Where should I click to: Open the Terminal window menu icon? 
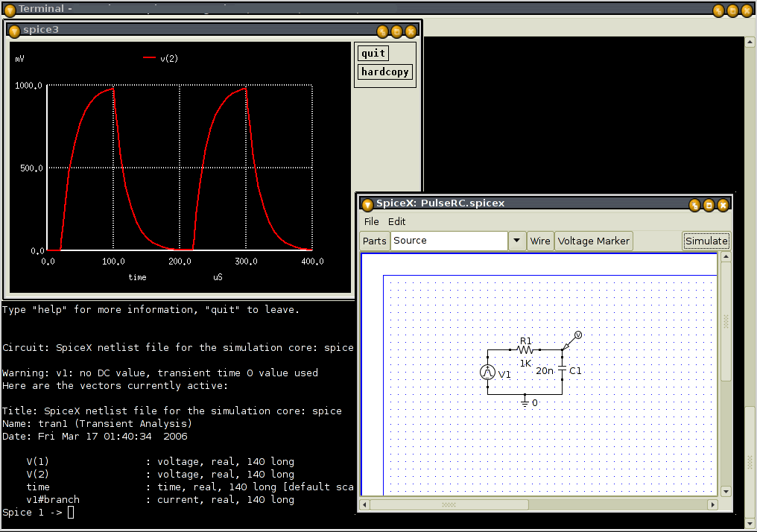tap(10, 10)
